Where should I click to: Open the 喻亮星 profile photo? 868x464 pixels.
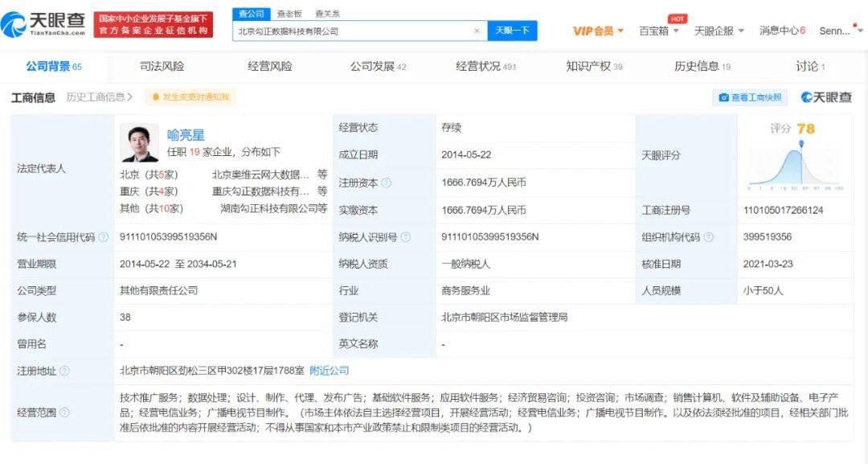[x=140, y=143]
